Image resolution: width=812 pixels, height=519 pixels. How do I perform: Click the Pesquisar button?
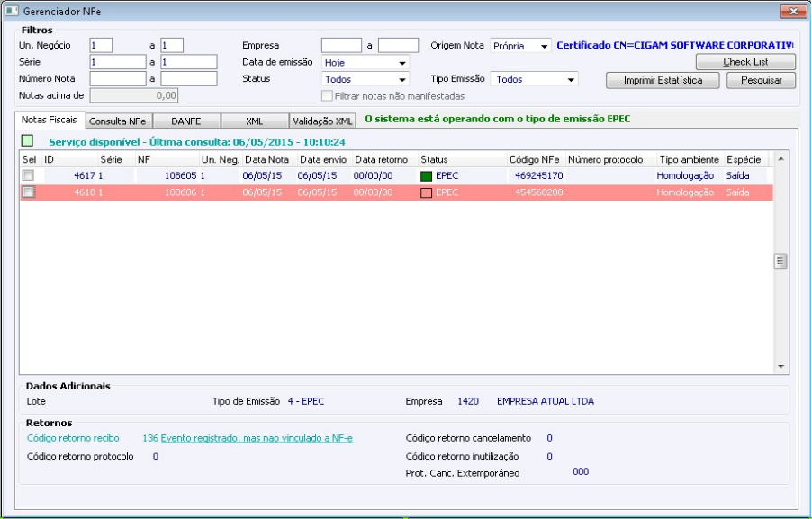(x=762, y=81)
